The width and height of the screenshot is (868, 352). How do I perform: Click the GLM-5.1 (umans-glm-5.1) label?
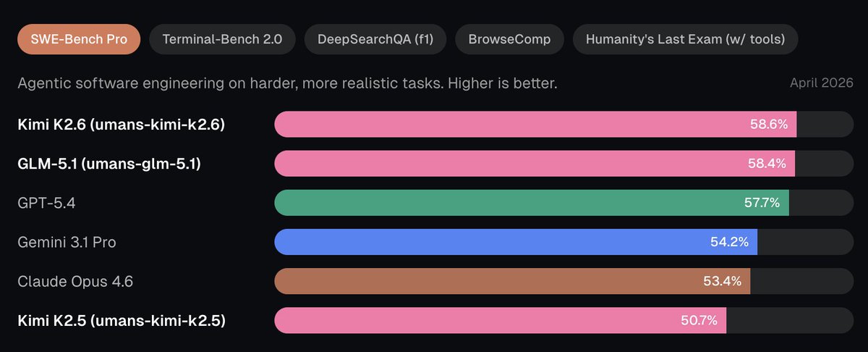click(x=109, y=164)
